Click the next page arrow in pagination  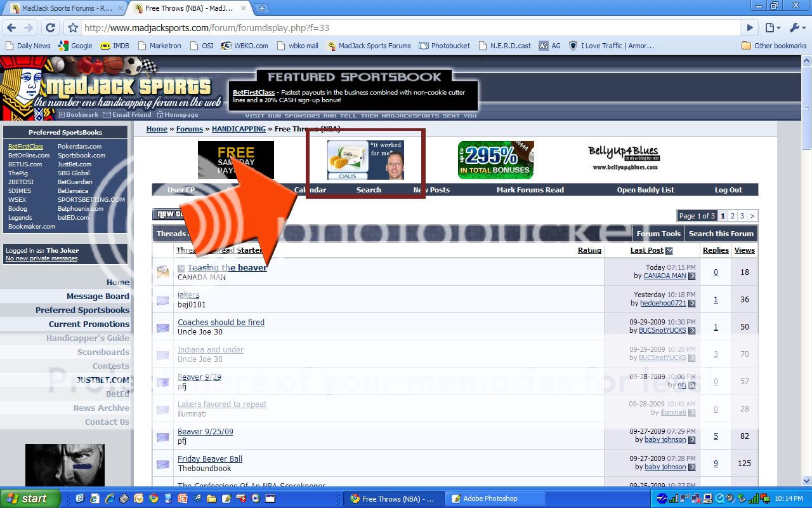(x=752, y=216)
